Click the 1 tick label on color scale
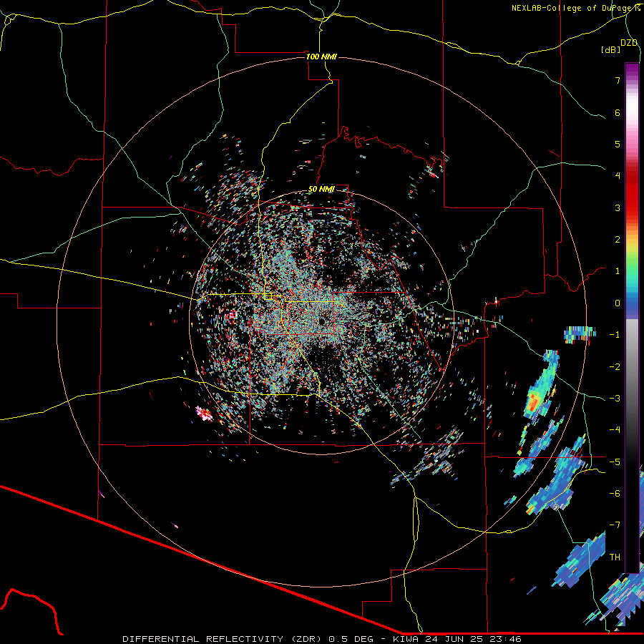The height and width of the screenshot is (644, 644). click(618, 271)
